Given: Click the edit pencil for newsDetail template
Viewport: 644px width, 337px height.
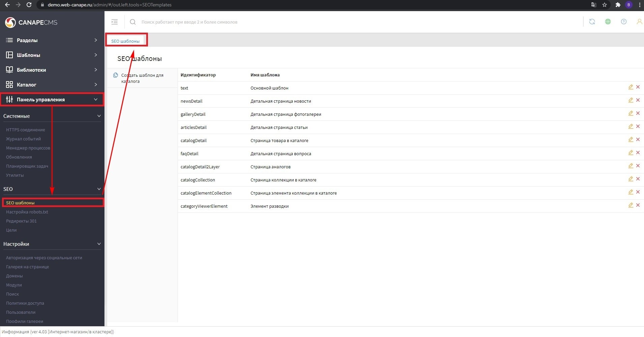Looking at the screenshot, I should (x=631, y=100).
